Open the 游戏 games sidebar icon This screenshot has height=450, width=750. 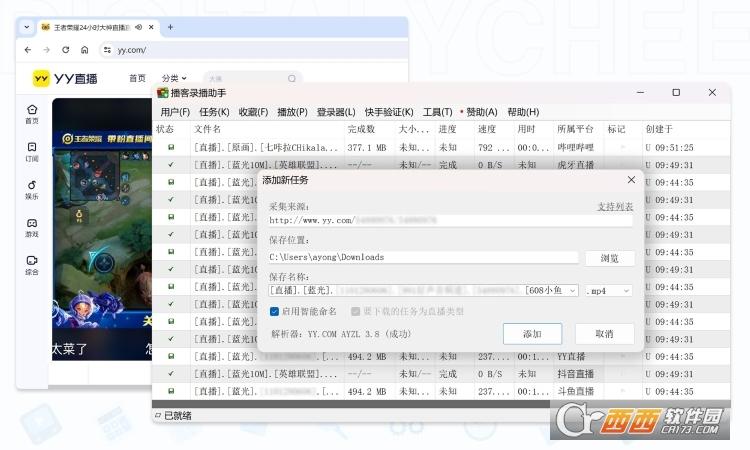[x=32, y=224]
